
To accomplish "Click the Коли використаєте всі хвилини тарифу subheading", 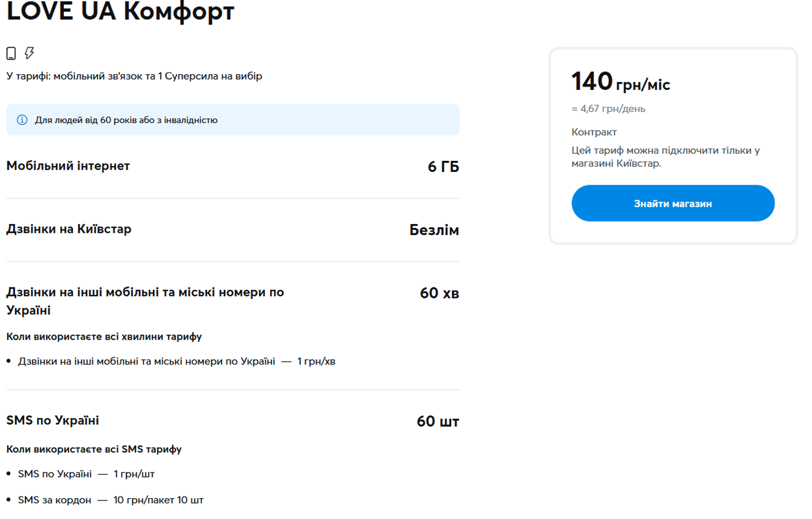I will pyautogui.click(x=104, y=337).
